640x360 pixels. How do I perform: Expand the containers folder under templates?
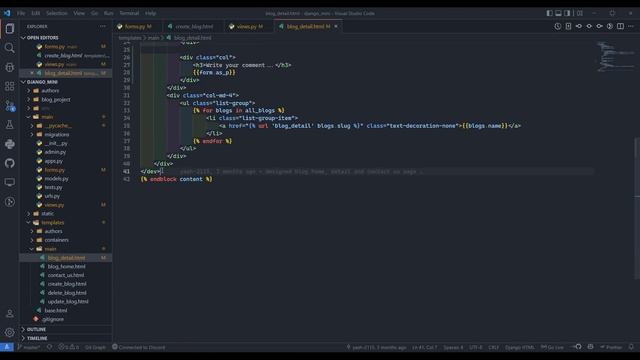pyautogui.click(x=65, y=240)
